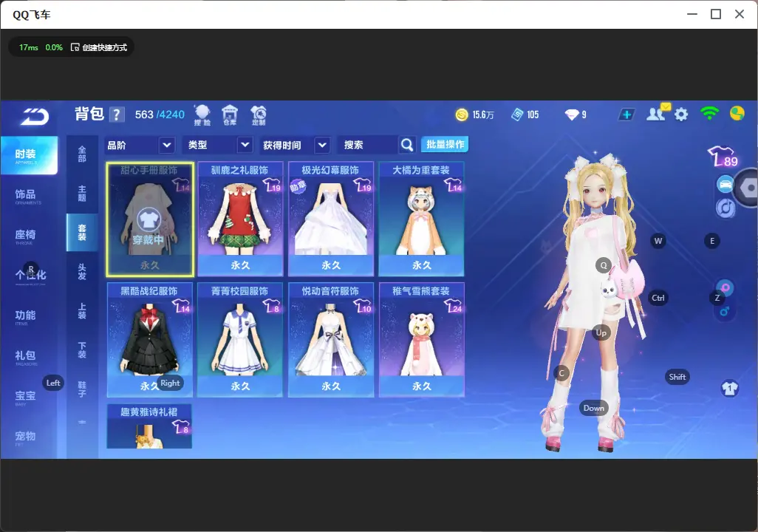Click the Shift key overlay button
Screen dimensions: 758x532
[677, 377]
